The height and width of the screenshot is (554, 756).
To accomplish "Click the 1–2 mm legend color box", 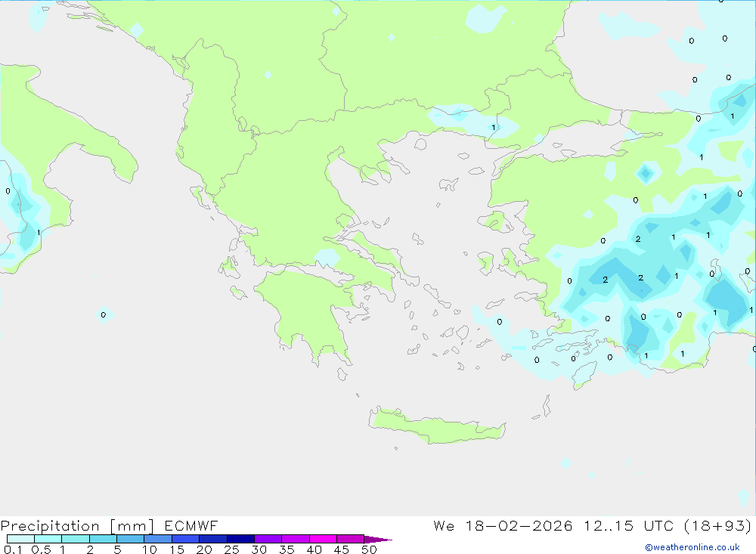I will point(75,539).
